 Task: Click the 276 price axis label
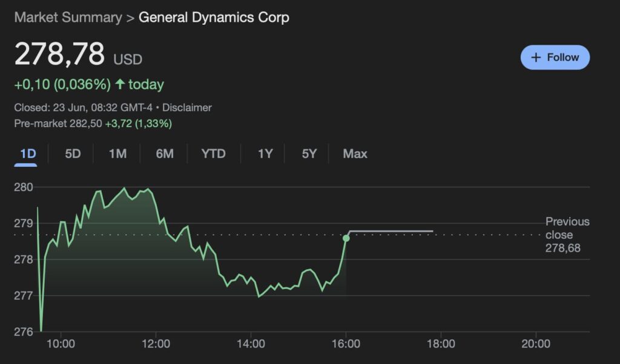click(x=24, y=331)
